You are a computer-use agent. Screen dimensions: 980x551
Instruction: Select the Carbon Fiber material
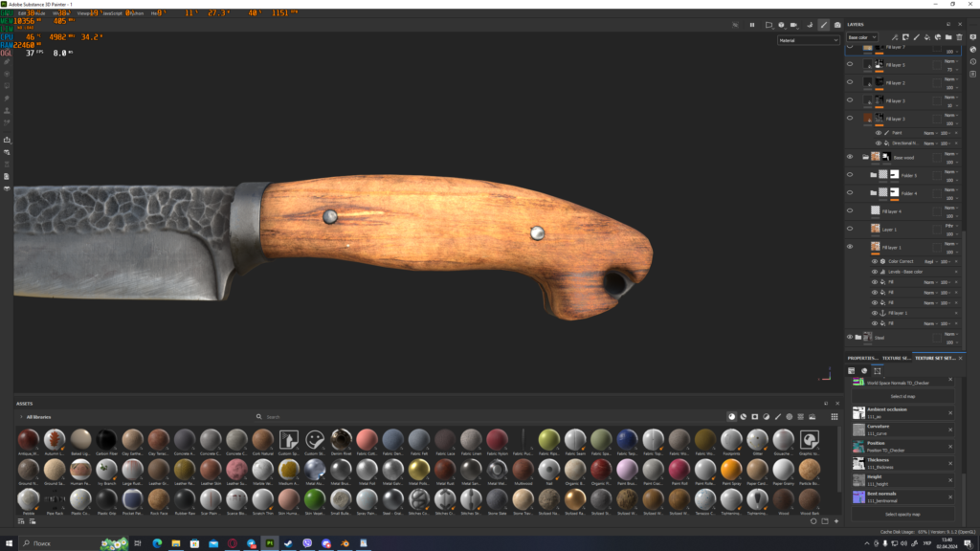pos(106,440)
